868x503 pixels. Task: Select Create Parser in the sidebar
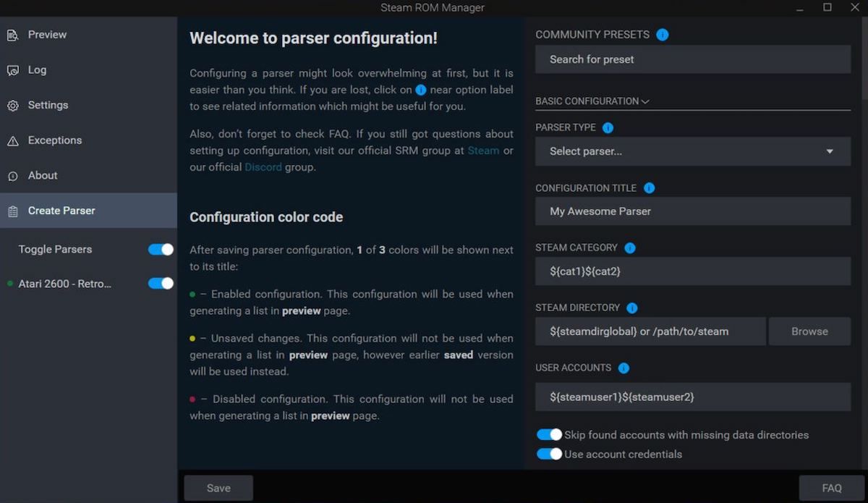tap(61, 210)
